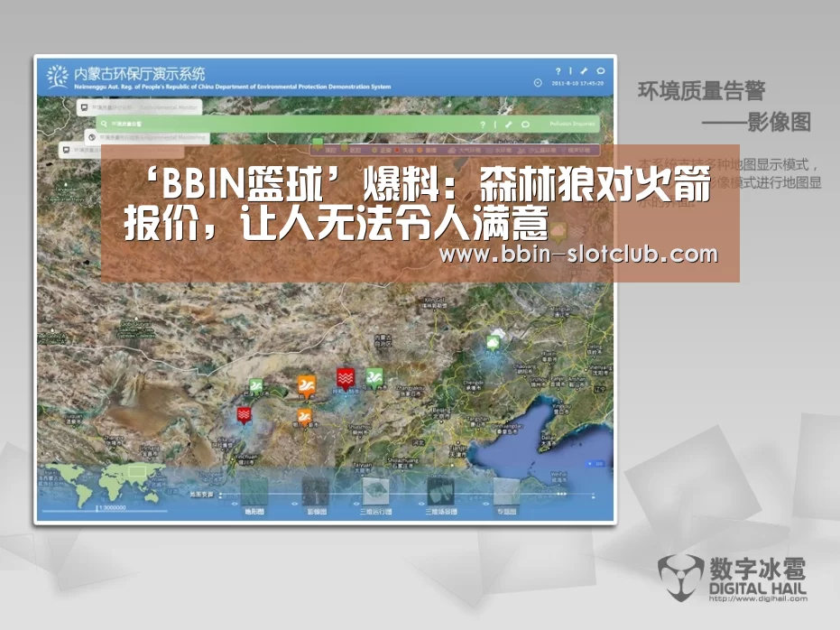Select the 三维运行图 3D thumbnail
The height and width of the screenshot is (630, 840).
tap(376, 491)
